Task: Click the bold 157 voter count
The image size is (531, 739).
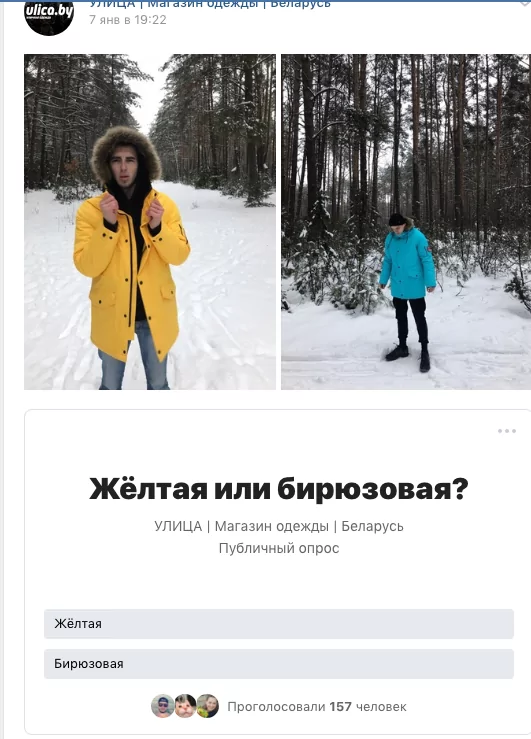Action: coord(340,706)
